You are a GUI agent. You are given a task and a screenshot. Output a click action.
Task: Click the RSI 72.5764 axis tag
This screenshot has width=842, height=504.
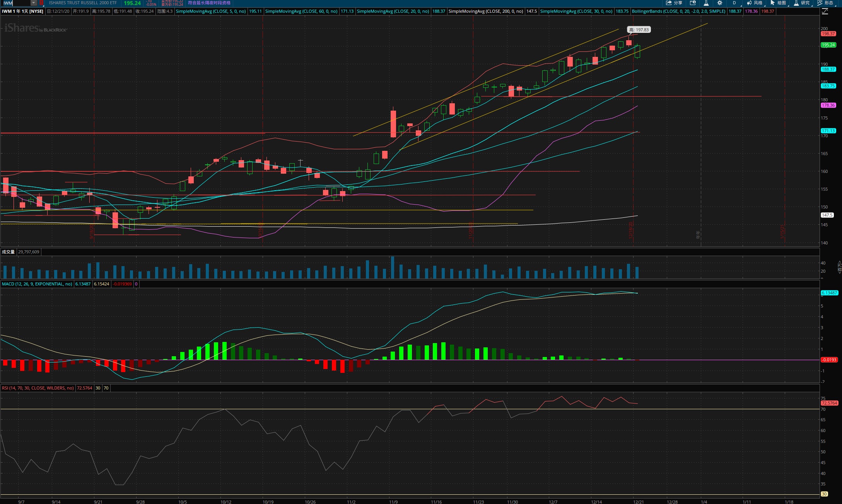click(x=830, y=403)
